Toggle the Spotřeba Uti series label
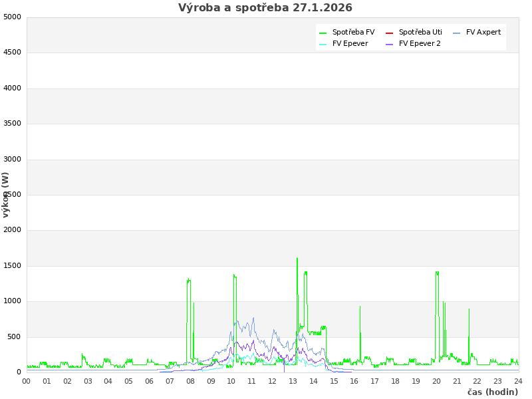 click(x=420, y=32)
